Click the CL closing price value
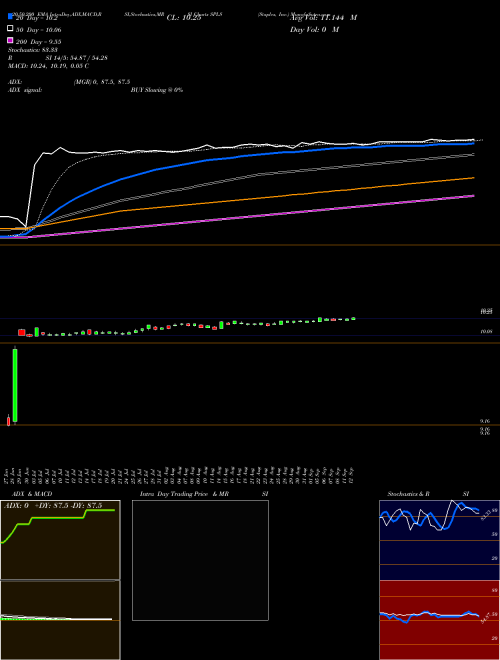Image resolution: width=500 pixels, height=660 pixels. tap(184, 18)
